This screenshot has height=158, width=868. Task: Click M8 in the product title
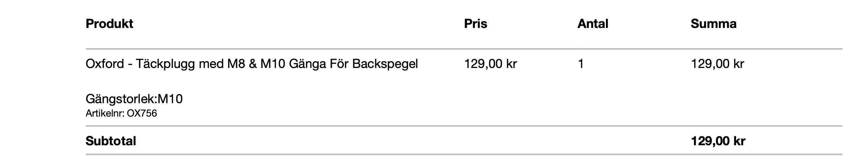pos(236,64)
